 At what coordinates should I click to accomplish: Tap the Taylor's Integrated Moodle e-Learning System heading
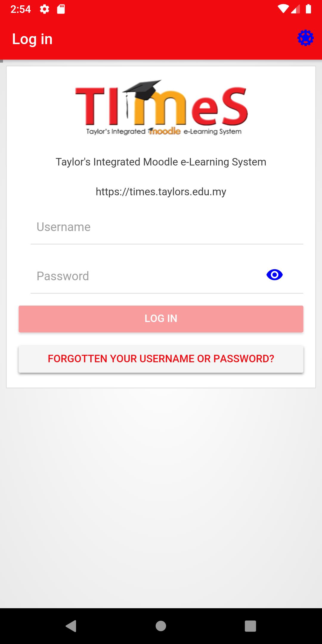161,162
